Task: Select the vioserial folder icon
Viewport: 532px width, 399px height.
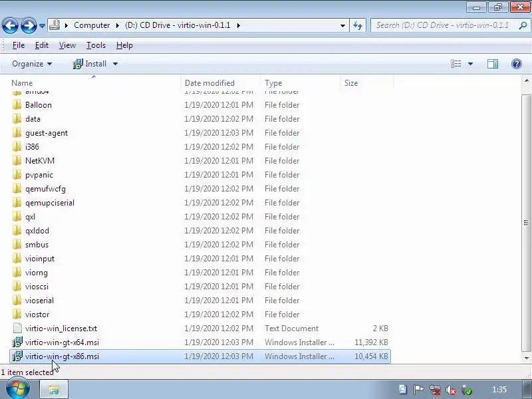Action: pyautogui.click(x=17, y=301)
